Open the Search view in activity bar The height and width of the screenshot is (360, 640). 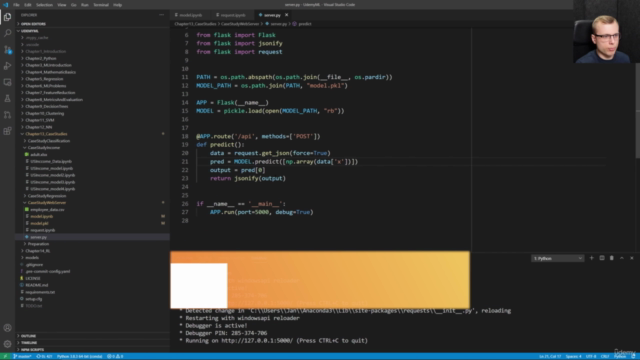click(x=7, y=33)
